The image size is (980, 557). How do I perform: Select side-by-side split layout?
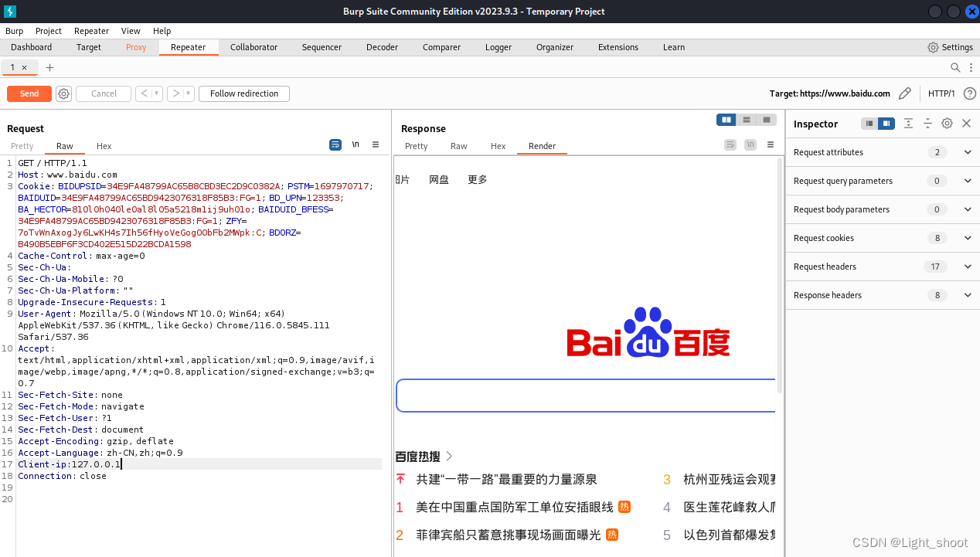(x=726, y=120)
